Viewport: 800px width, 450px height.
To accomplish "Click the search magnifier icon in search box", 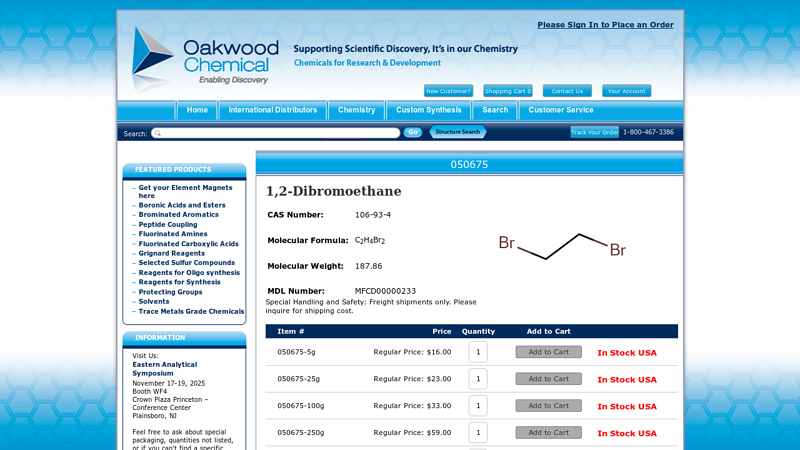I will (158, 133).
